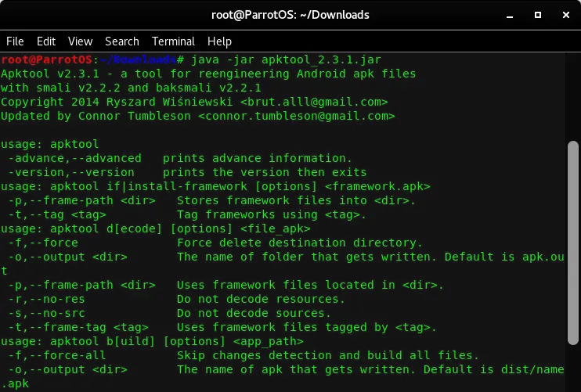Close the terminal window
Viewport: 581px width, 392px height.
566,15
